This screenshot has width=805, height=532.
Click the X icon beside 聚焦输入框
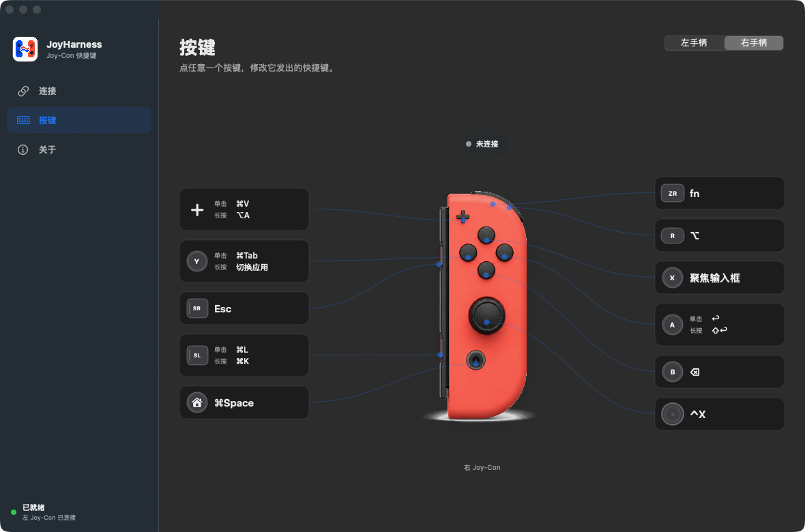pyautogui.click(x=673, y=278)
